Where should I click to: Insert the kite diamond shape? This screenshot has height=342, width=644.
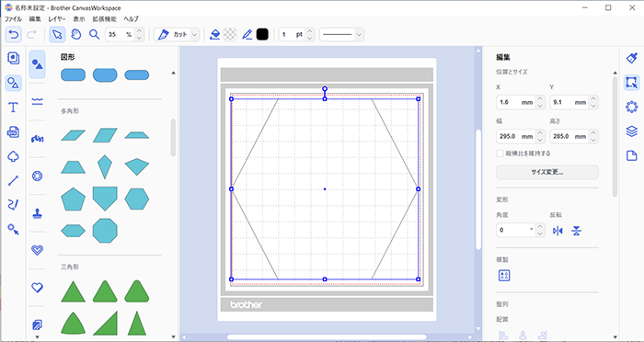[105, 166]
